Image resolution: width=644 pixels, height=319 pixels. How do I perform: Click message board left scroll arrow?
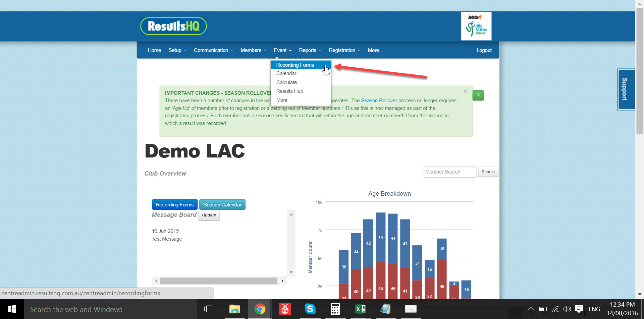pyautogui.click(x=156, y=281)
